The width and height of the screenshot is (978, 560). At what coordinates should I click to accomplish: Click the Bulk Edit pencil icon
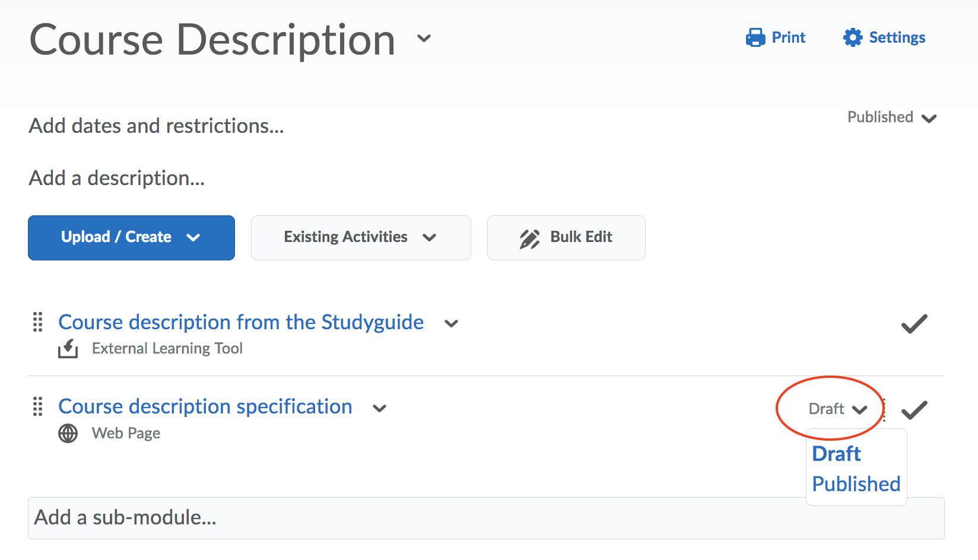(x=529, y=238)
